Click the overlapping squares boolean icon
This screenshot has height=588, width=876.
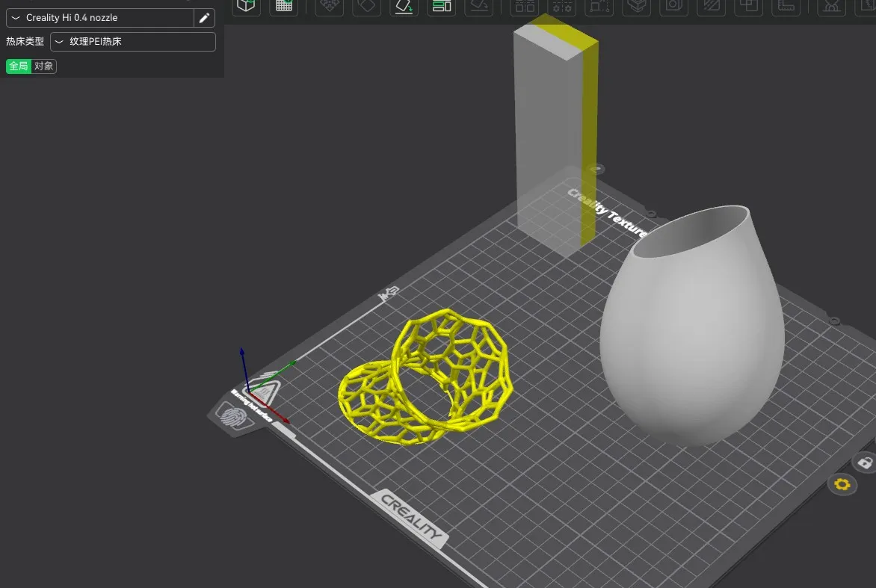click(x=749, y=7)
